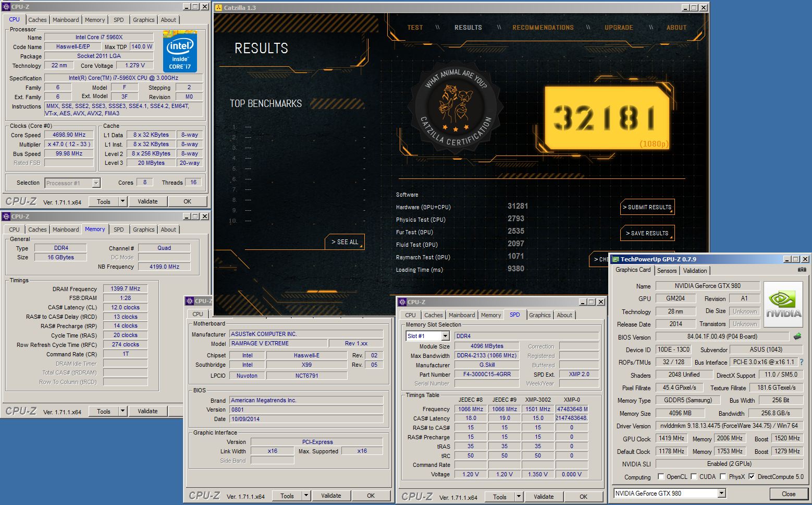Click the Multiplier x 47.0 field
The image size is (812, 505).
click(69, 144)
